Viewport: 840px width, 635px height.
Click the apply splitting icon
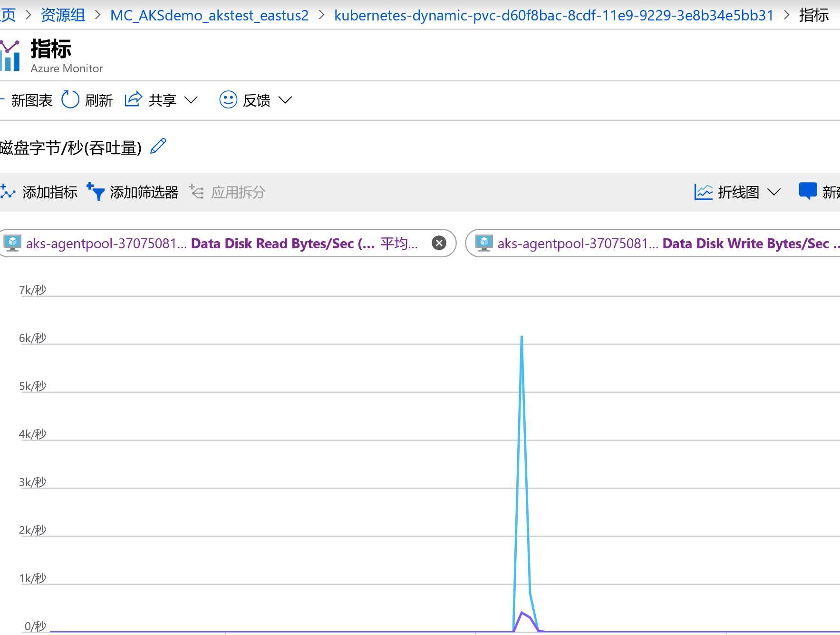click(196, 192)
